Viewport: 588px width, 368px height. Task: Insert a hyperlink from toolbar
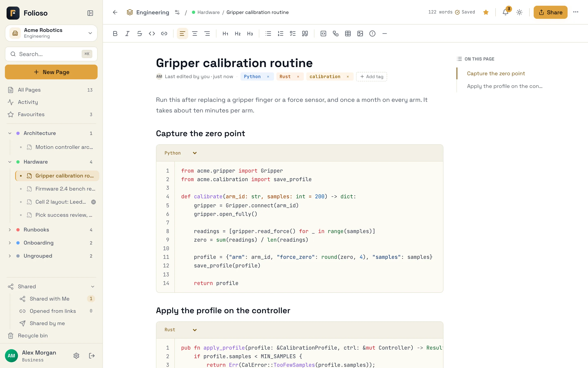[x=164, y=34]
